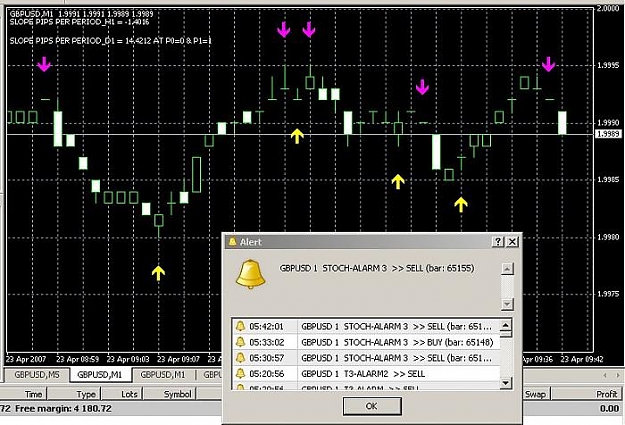Click bell icon of the 05:33:02 alert row
625x425 pixels.
240,342
